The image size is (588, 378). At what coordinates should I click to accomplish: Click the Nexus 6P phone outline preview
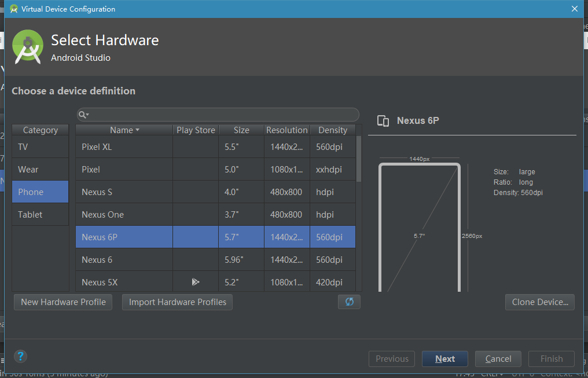click(x=420, y=227)
